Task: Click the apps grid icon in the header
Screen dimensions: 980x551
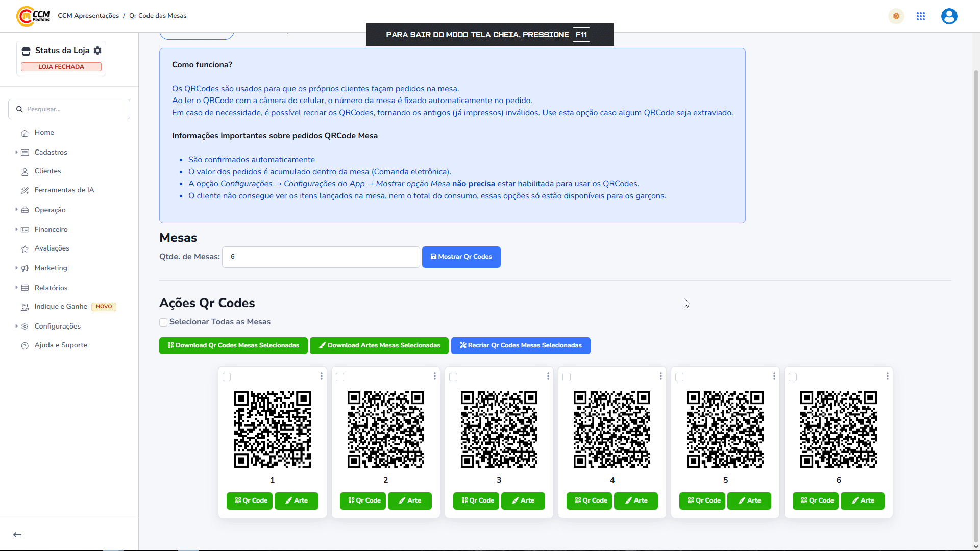Action: 921,16
